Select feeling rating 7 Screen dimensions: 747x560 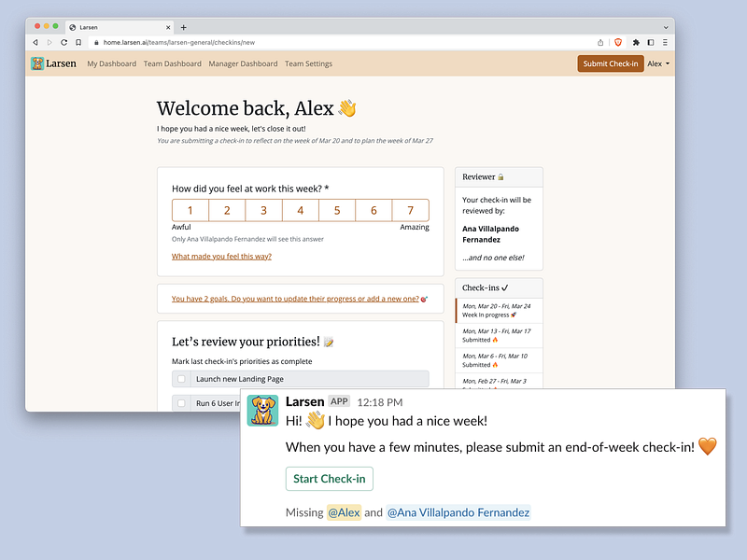410,211
